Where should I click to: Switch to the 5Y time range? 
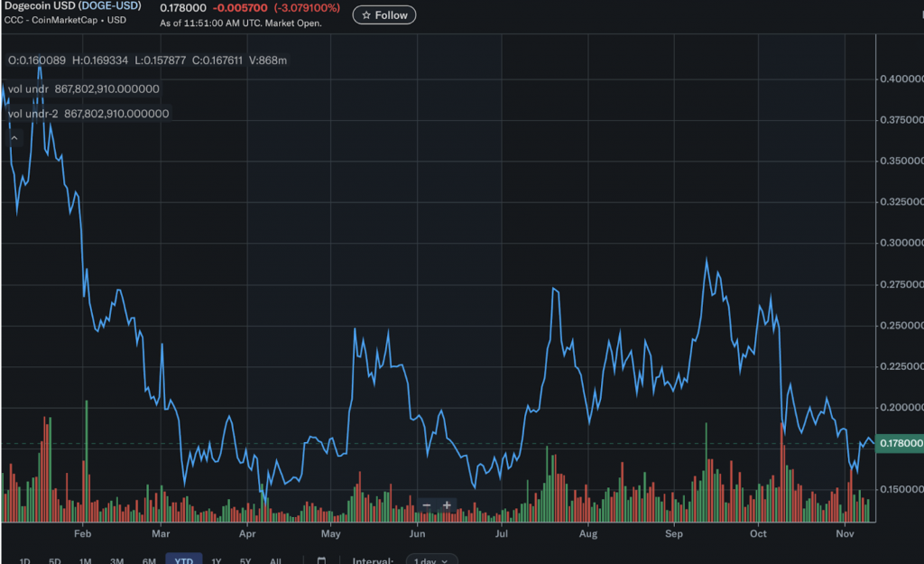point(245,560)
